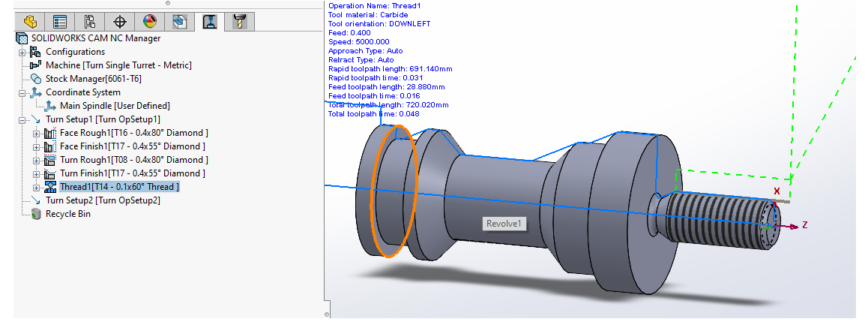Viewport: 868px width, 325px height.
Task: Select the Recycle Bin tree item
Action: click(x=68, y=214)
